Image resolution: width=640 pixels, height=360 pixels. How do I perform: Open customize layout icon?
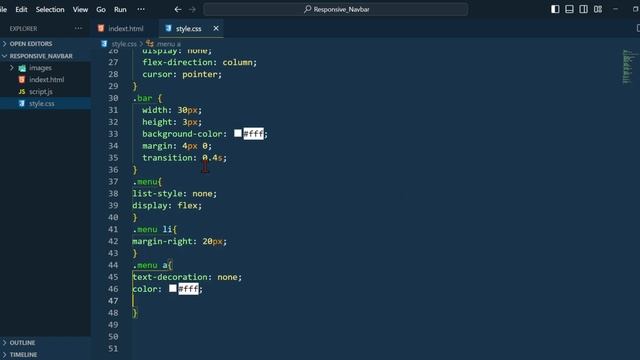(598, 9)
